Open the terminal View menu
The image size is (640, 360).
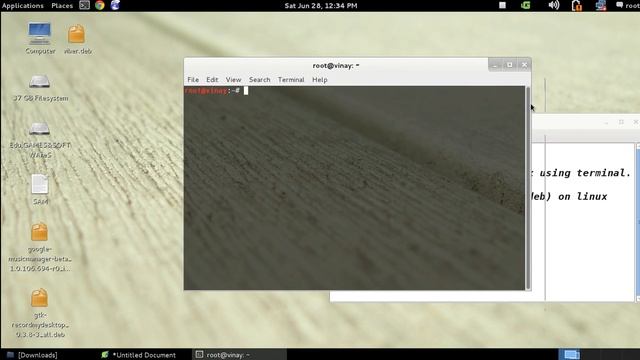[x=233, y=80]
